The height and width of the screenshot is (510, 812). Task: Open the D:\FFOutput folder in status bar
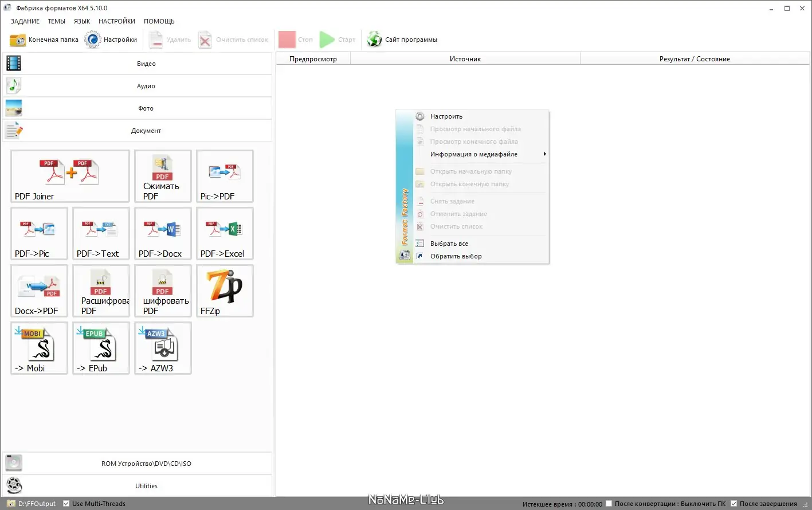[32, 504]
